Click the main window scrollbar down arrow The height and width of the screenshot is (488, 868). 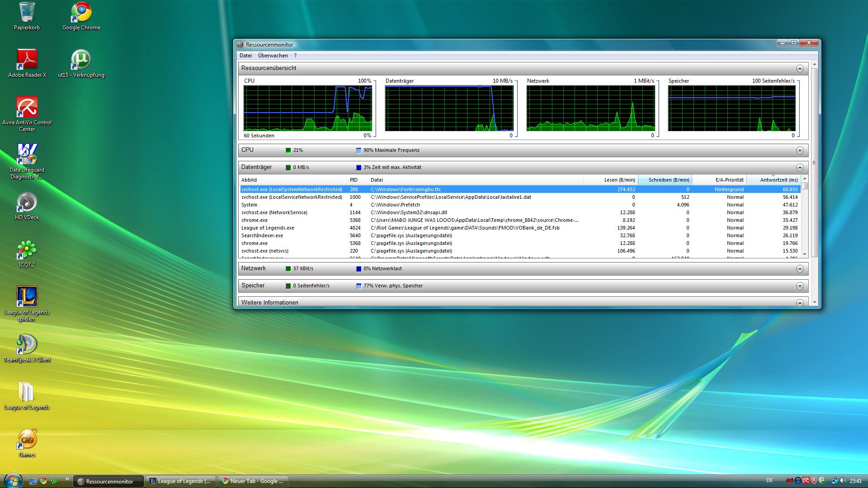pyautogui.click(x=815, y=302)
